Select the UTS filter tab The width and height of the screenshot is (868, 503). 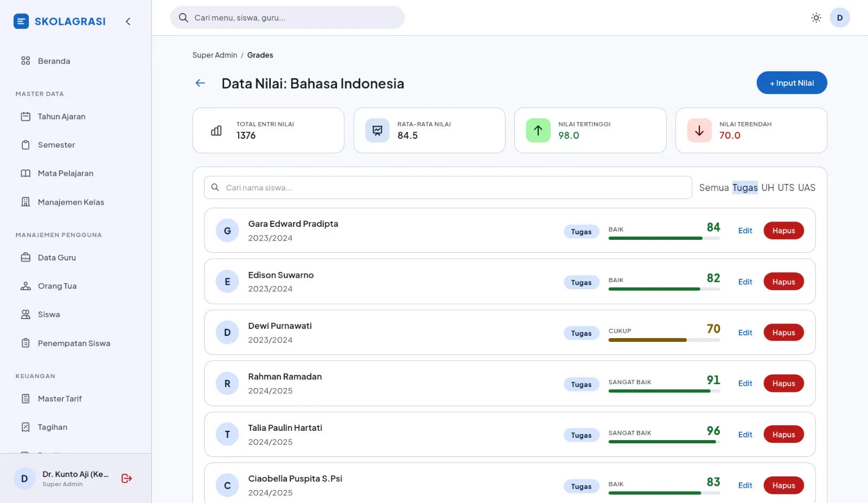[x=786, y=188]
